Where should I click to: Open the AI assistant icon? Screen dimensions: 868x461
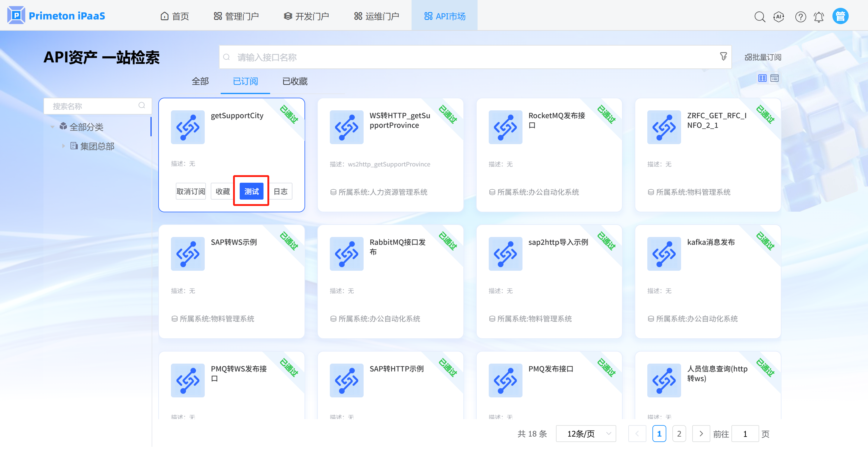click(779, 17)
